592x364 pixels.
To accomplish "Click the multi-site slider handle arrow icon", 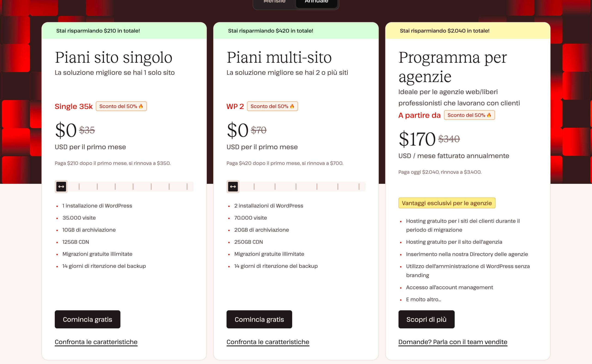I will point(233,187).
